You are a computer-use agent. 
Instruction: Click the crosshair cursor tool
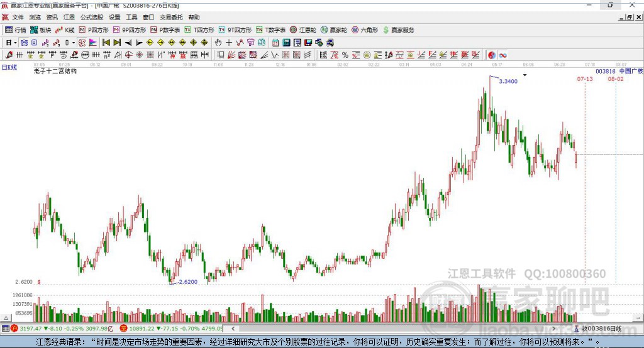[x=229, y=43]
